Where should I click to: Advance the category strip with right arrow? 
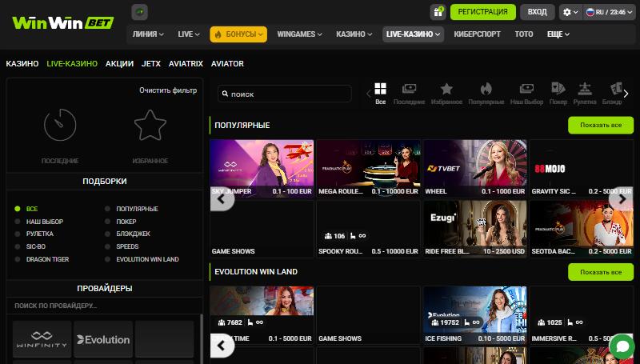pyautogui.click(x=626, y=94)
